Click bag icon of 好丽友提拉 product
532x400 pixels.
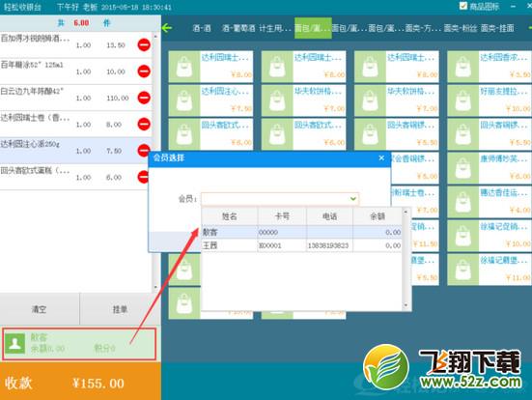point(463,100)
